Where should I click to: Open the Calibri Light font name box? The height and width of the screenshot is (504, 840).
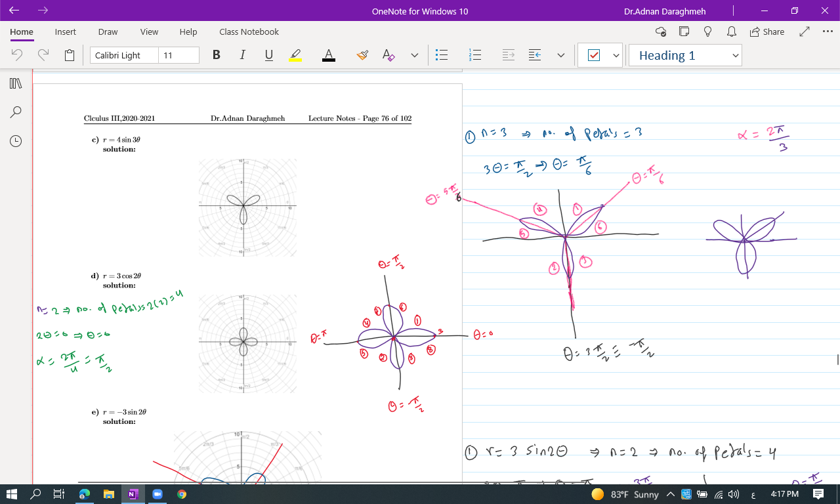[124, 55]
